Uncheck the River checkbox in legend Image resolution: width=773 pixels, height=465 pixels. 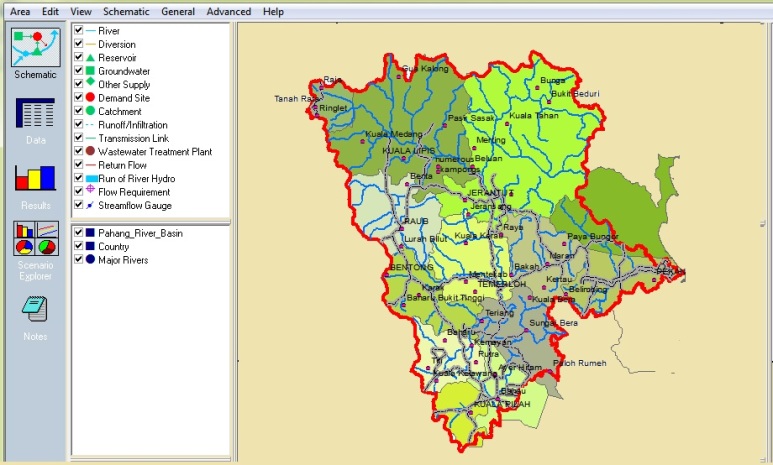coord(78,31)
